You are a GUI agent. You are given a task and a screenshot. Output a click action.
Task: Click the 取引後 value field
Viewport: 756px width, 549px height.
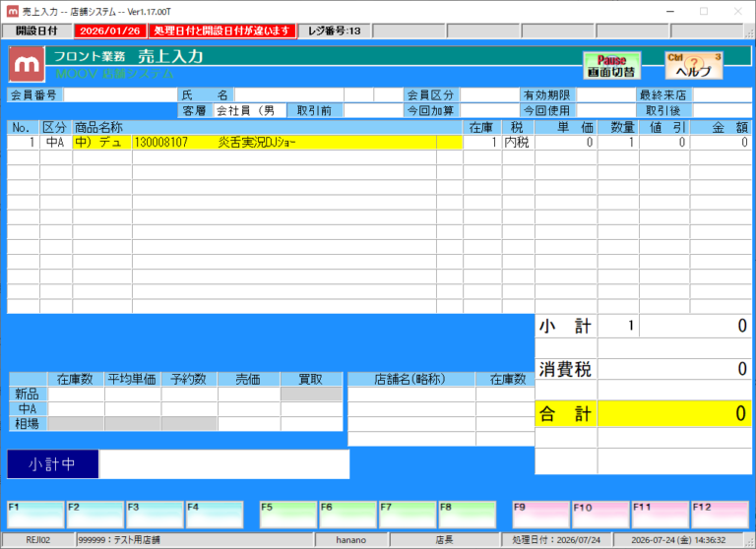click(x=722, y=110)
